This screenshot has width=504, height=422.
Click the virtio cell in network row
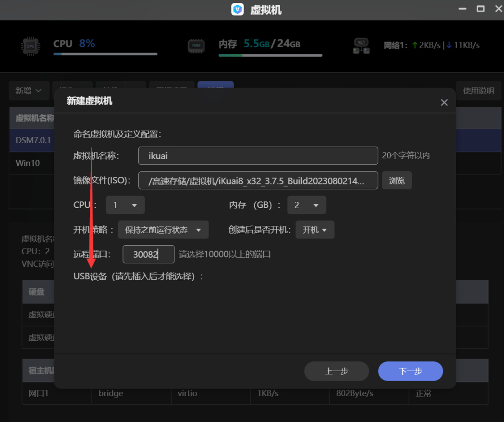[211, 393]
